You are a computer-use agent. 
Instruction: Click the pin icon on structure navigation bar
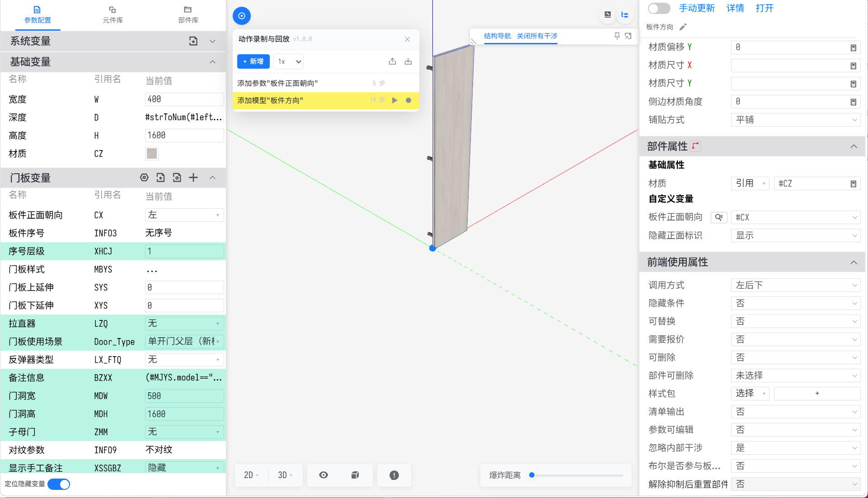point(617,36)
